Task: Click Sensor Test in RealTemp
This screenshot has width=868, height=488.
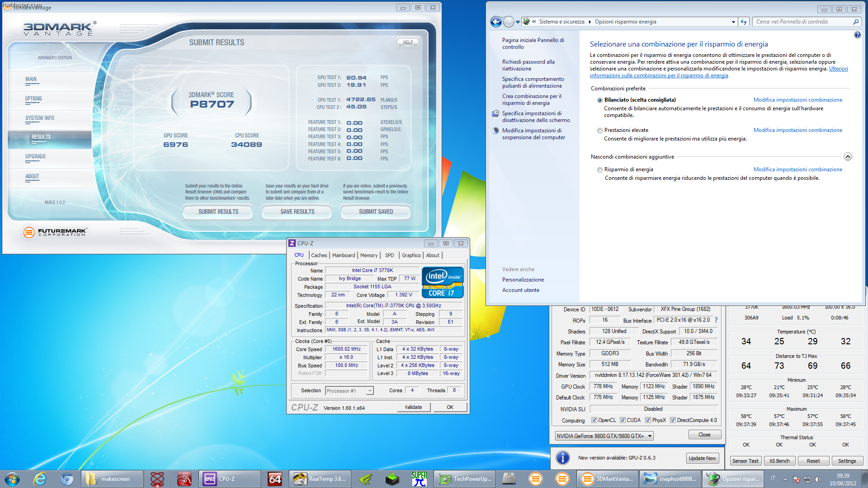Action: pyautogui.click(x=745, y=461)
